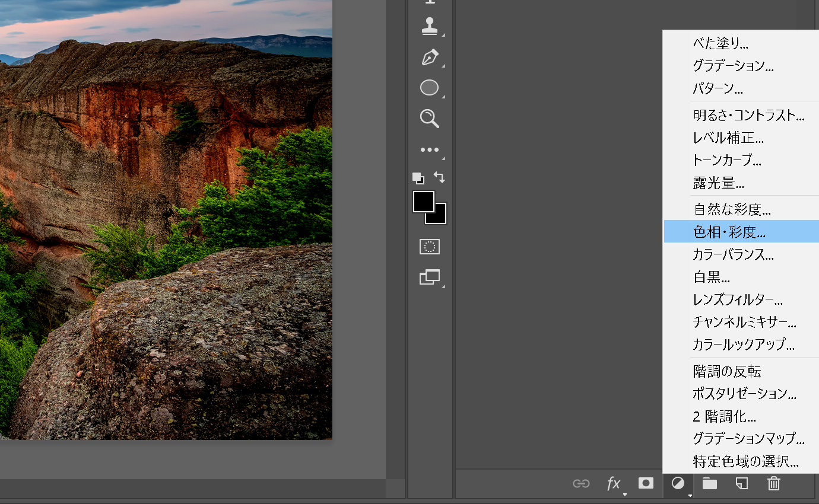Screen dimensions: 819x504
Task: Select the Pen tool
Action: tap(429, 58)
